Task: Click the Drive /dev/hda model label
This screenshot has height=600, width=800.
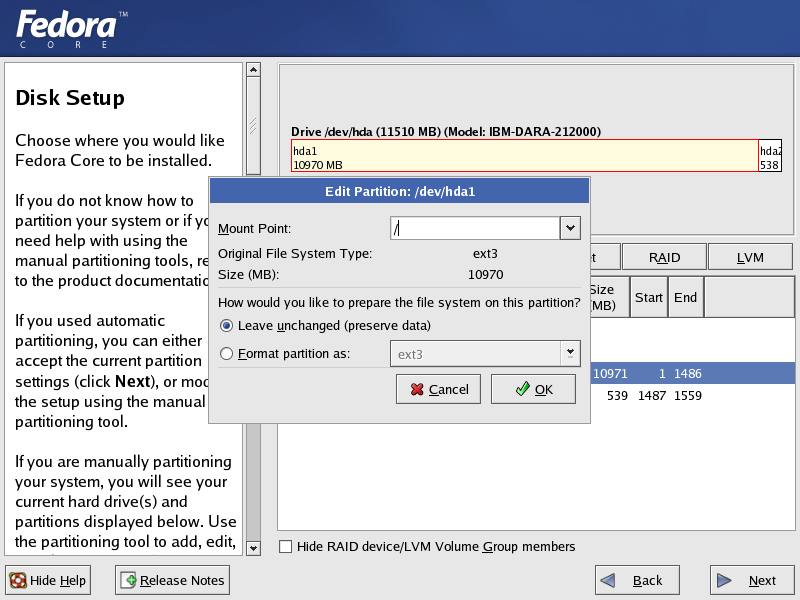Action: 446,132
